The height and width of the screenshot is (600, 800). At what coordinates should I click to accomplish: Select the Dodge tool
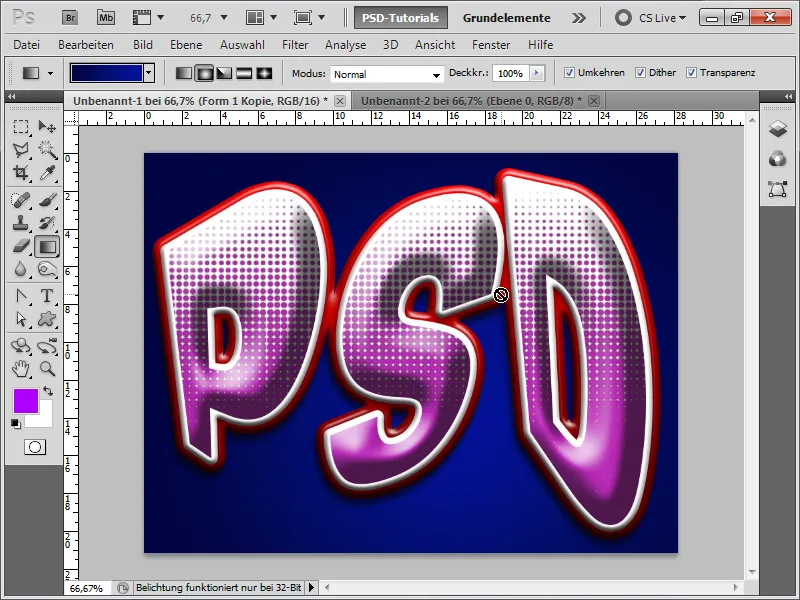(47, 269)
